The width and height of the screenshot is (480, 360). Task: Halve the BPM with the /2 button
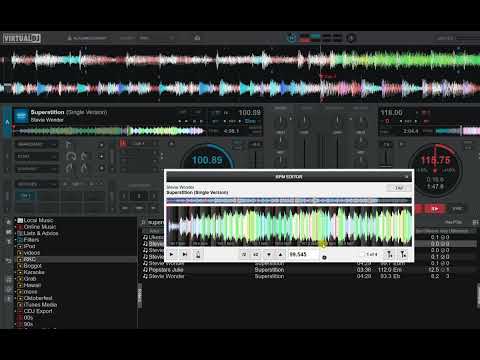pyautogui.click(x=244, y=254)
